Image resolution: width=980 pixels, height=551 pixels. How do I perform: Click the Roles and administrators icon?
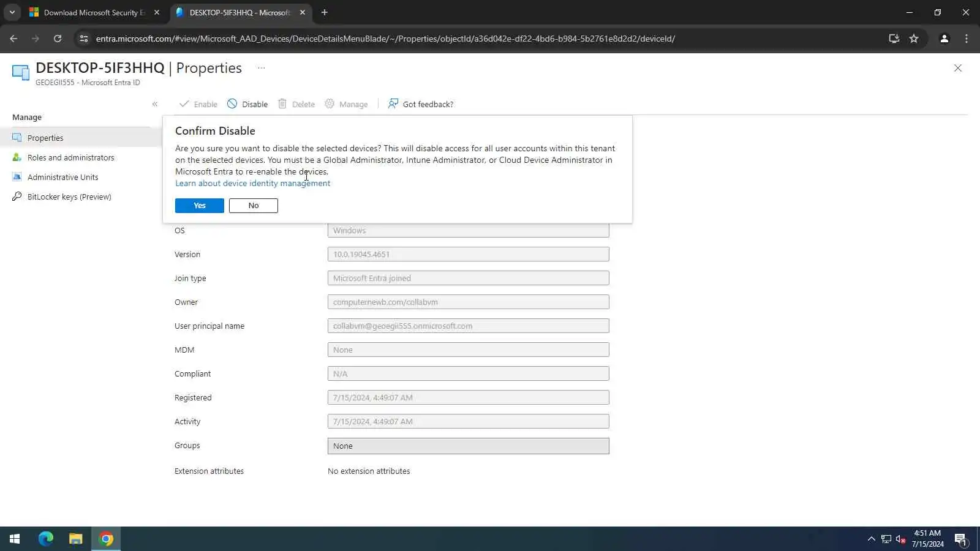click(x=17, y=157)
